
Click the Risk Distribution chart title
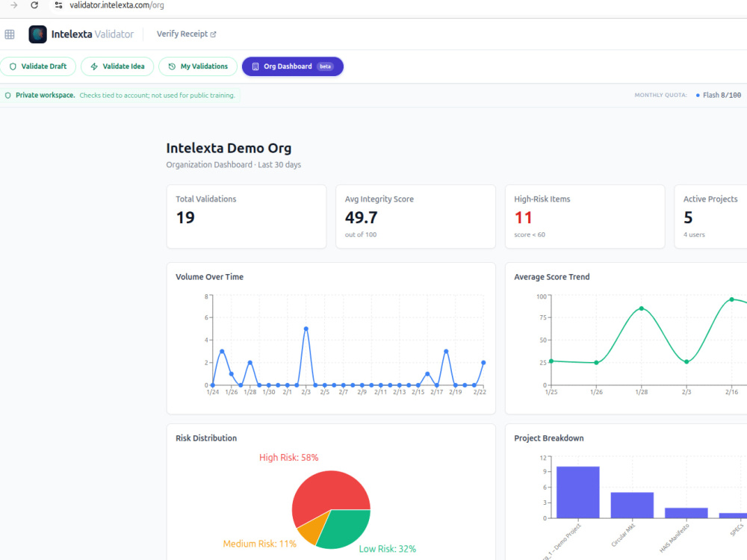tap(206, 438)
